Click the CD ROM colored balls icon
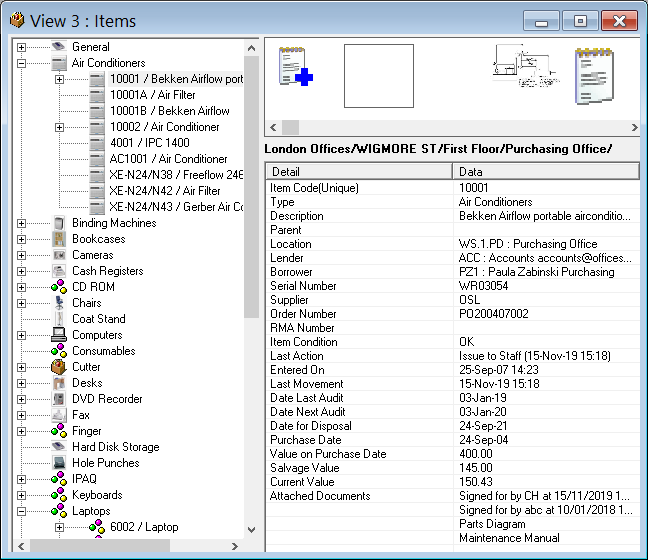 tap(59, 287)
